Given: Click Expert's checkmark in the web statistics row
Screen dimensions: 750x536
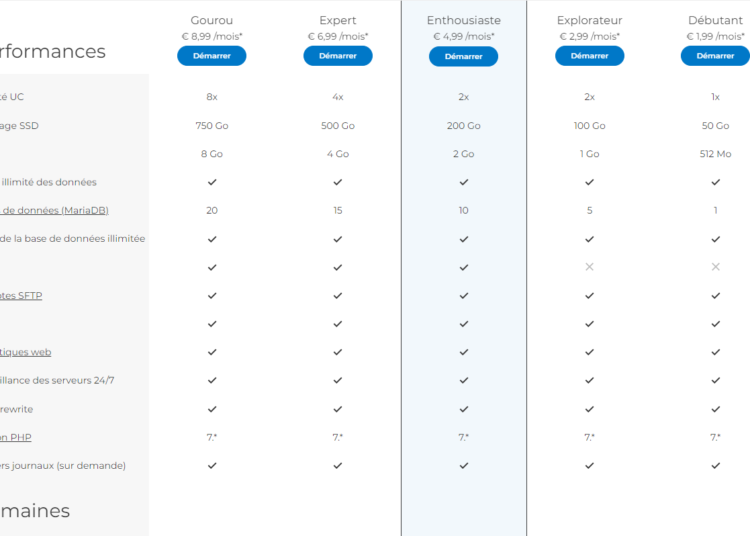Looking at the screenshot, I should [x=338, y=352].
